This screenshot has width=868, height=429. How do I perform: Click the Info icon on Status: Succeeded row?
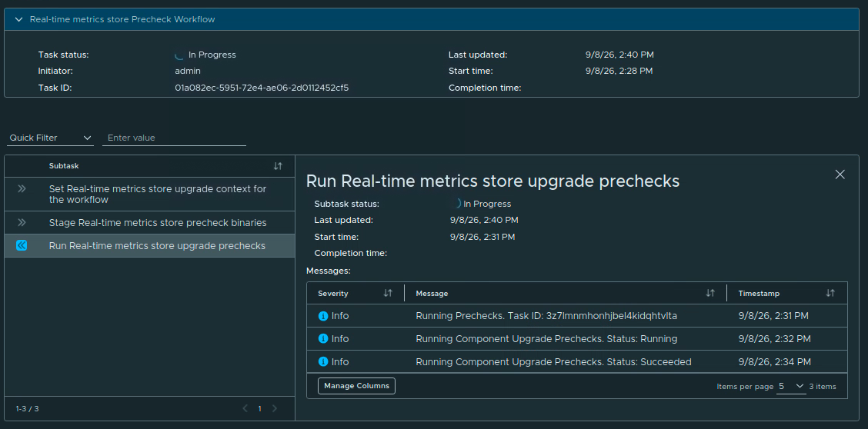point(323,361)
